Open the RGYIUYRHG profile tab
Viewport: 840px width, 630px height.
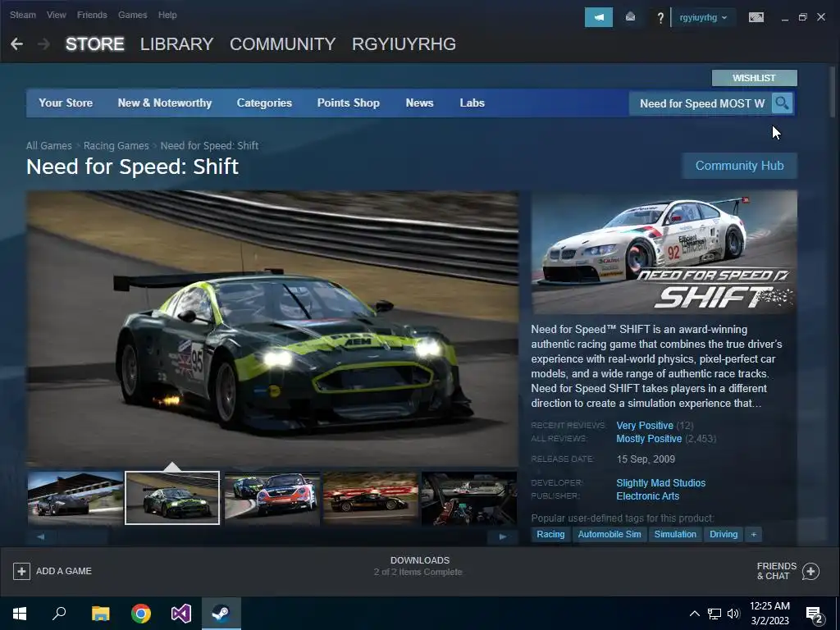point(404,44)
